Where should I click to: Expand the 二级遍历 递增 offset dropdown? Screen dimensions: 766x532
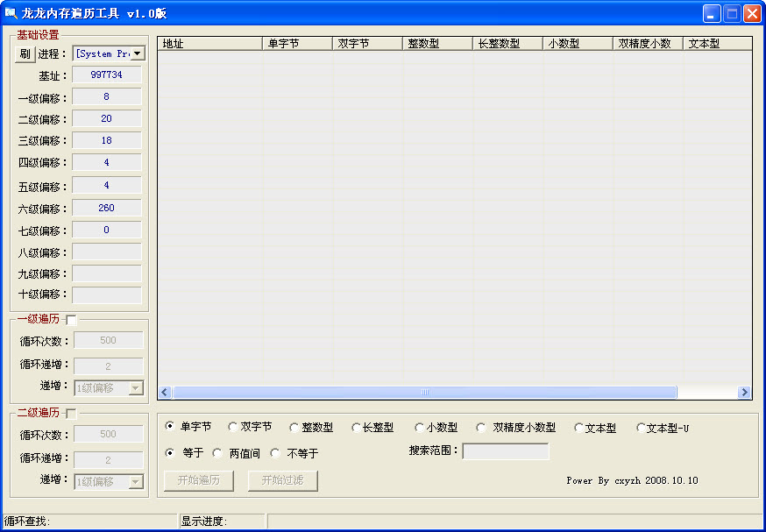(x=135, y=481)
